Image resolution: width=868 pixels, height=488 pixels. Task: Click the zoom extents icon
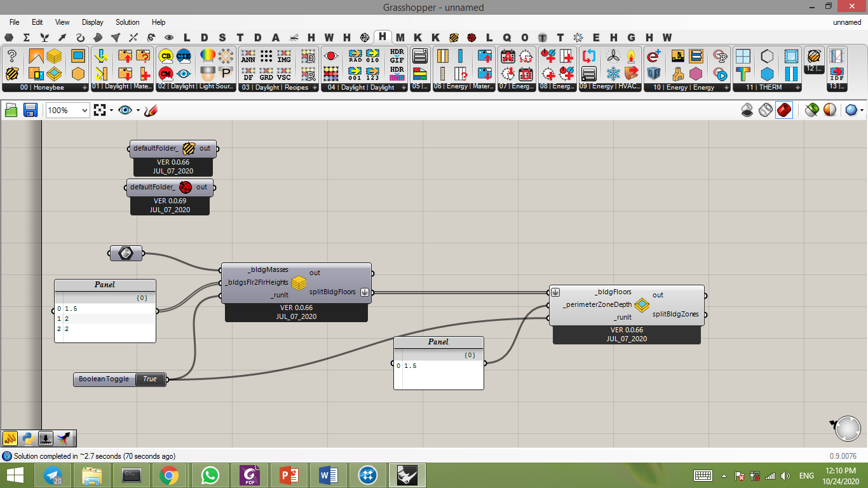tap(99, 110)
